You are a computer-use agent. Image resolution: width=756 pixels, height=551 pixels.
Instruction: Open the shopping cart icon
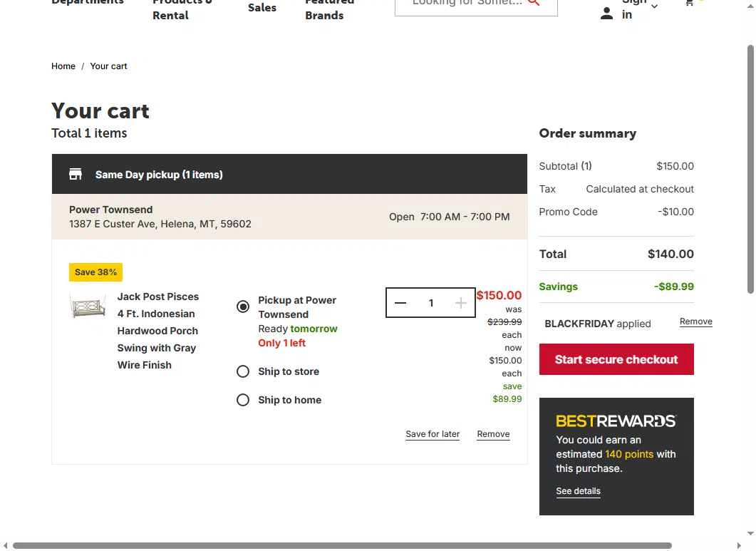[x=690, y=2]
